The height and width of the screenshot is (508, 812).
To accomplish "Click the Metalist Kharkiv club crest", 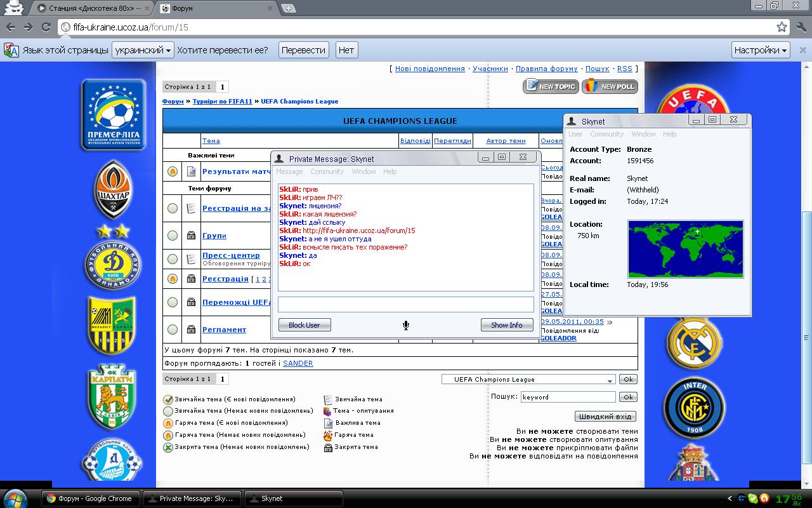I will coord(112,324).
